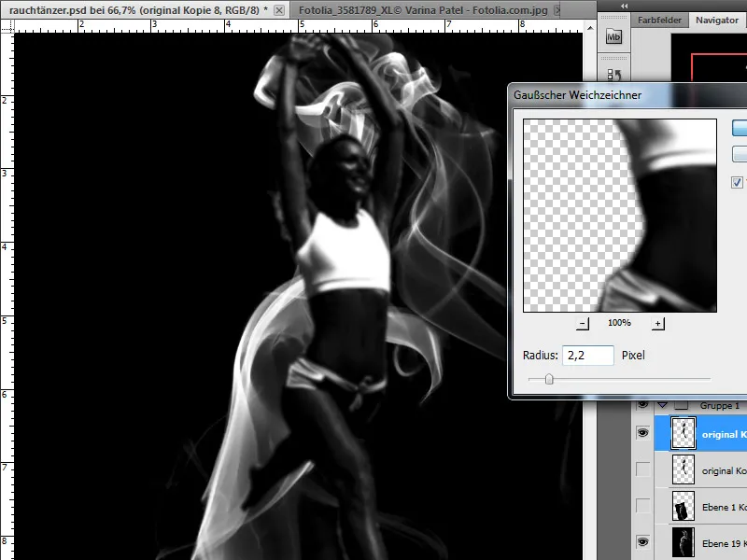
Task: Zoom out the blur preview with minus
Action: click(582, 324)
